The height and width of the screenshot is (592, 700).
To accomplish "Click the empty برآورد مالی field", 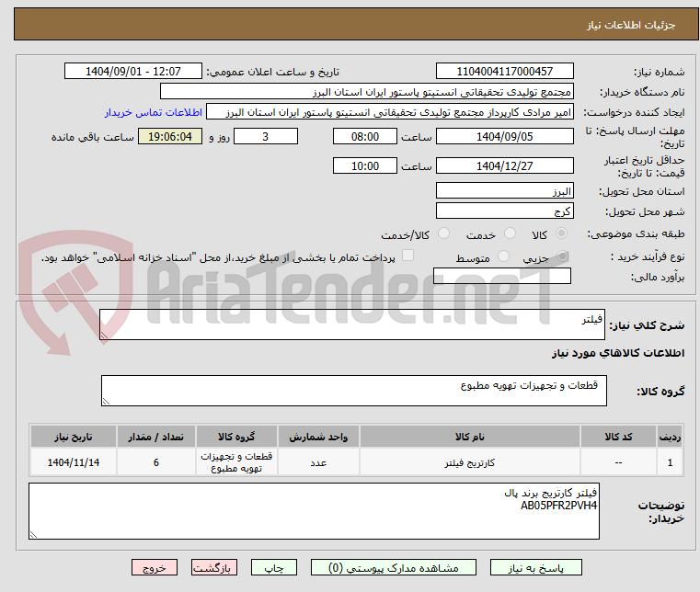I will tap(502, 276).
